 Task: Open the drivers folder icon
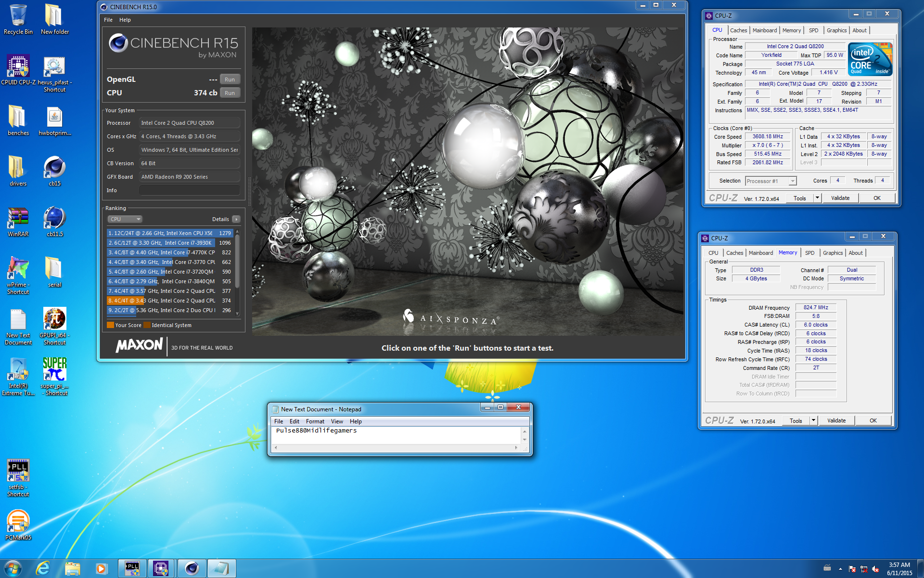click(x=18, y=171)
